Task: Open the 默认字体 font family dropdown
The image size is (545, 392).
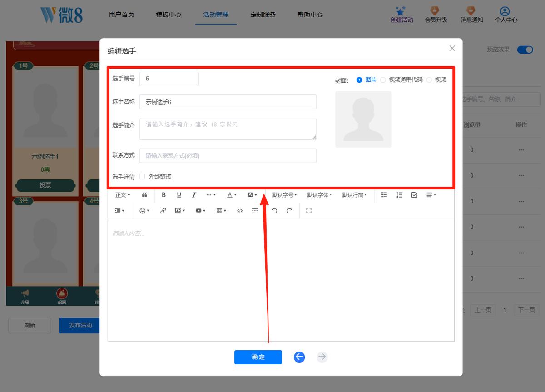Action: (319, 195)
